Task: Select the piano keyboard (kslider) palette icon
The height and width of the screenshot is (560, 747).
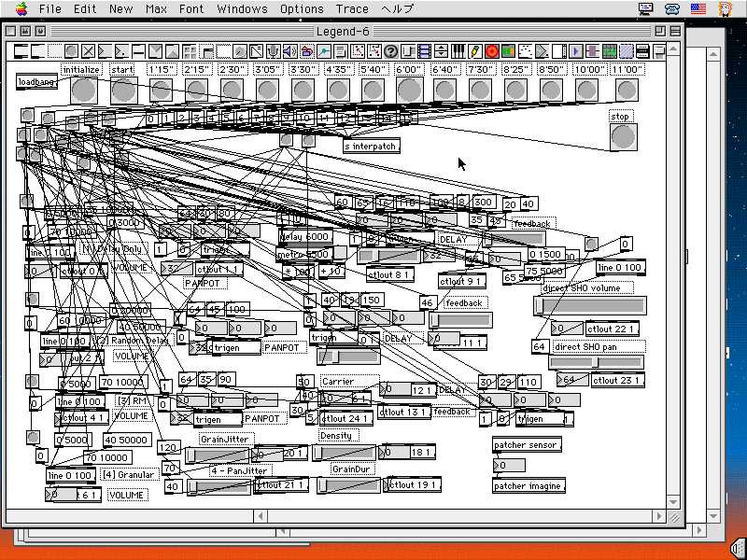Action: pos(458,50)
